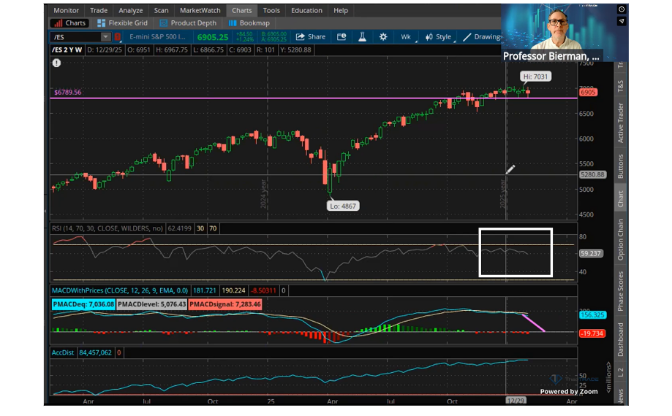Open the Style menu
The image size is (672, 416).
coord(439,37)
